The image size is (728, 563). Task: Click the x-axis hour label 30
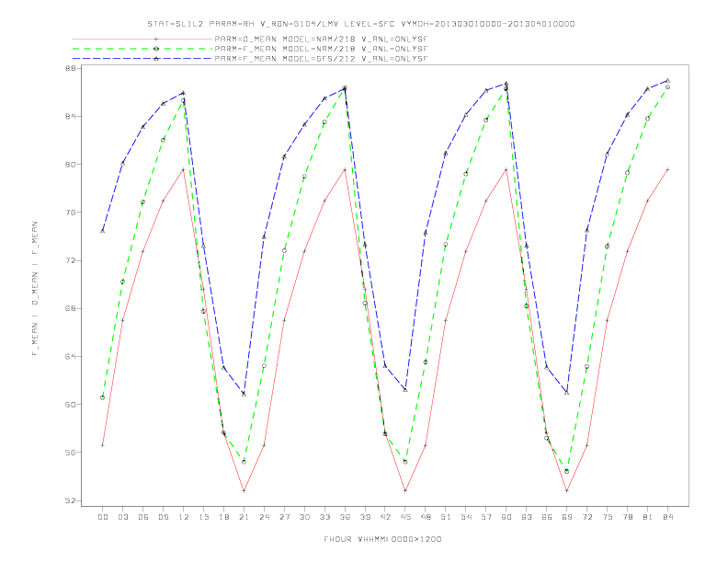click(304, 517)
